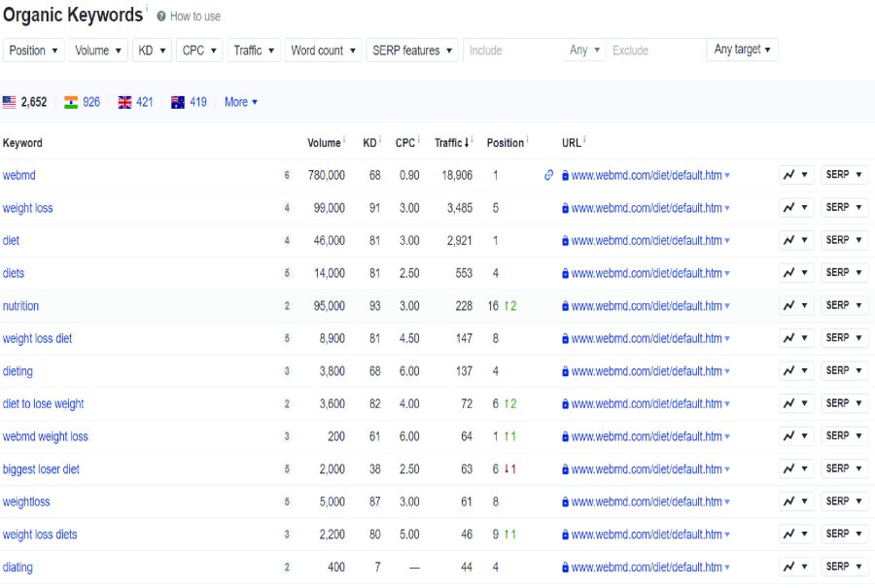Open the dieting row history chart icon
This screenshot has height=588, width=875.
coord(795,370)
